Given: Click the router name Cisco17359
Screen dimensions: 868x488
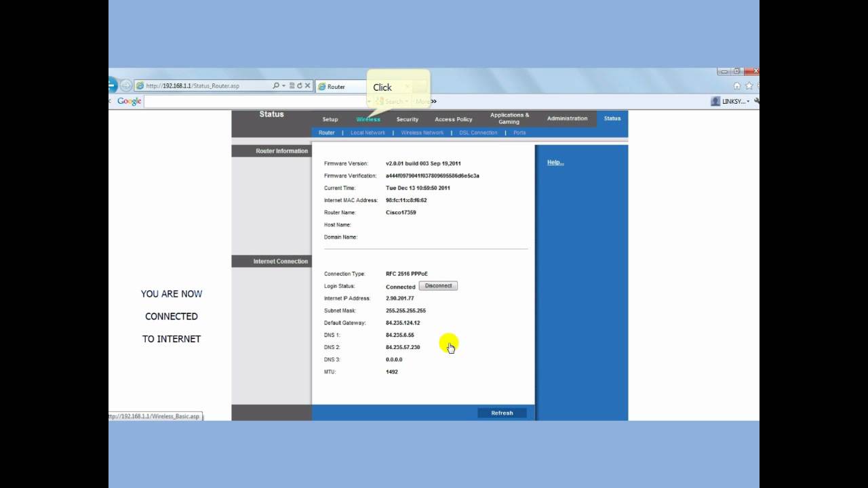Looking at the screenshot, I should [401, 212].
